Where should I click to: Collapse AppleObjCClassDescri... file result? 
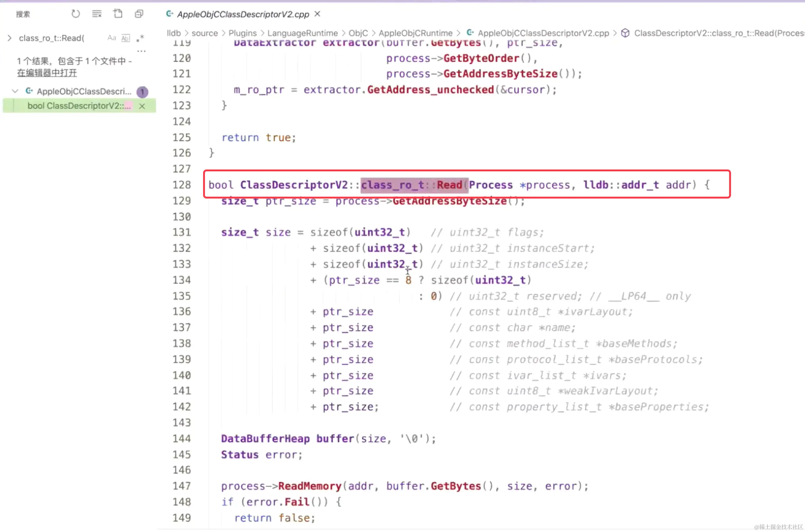click(15, 91)
